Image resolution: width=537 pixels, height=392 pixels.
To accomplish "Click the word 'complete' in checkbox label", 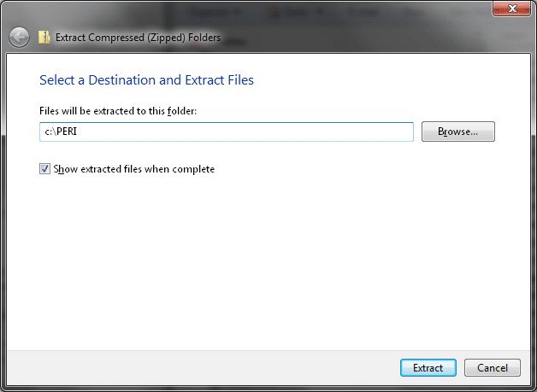I will 193,169.
